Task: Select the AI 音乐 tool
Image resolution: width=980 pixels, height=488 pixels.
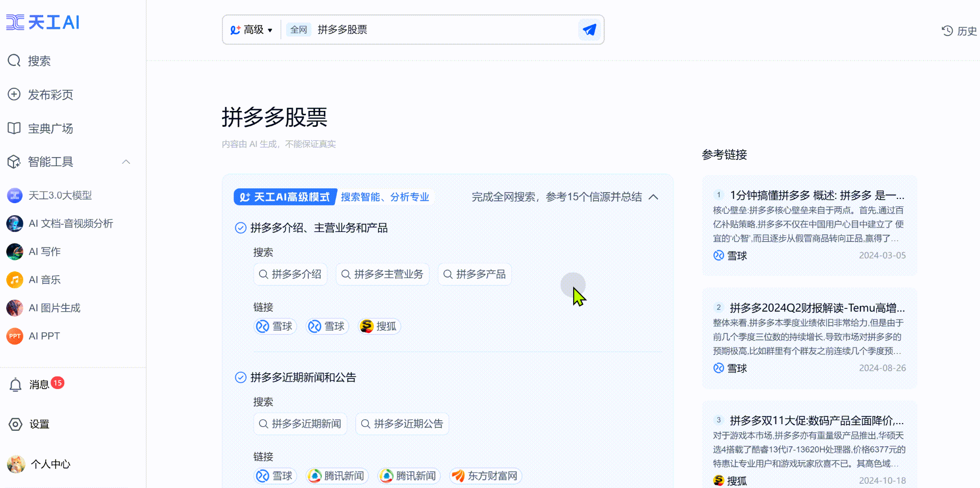Action: tap(45, 280)
